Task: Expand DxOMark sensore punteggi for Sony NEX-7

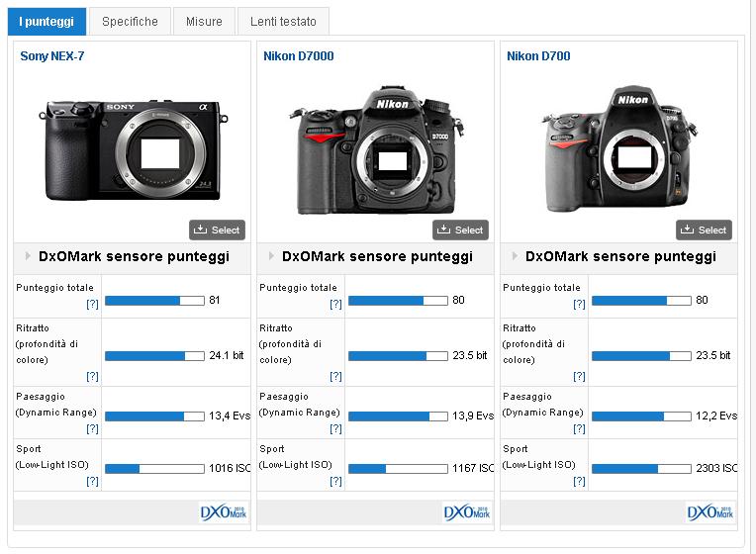Action: (133, 257)
